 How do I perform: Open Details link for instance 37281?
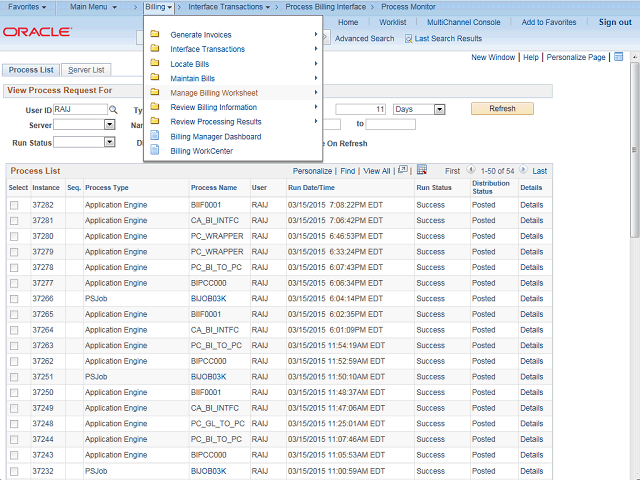531,221
